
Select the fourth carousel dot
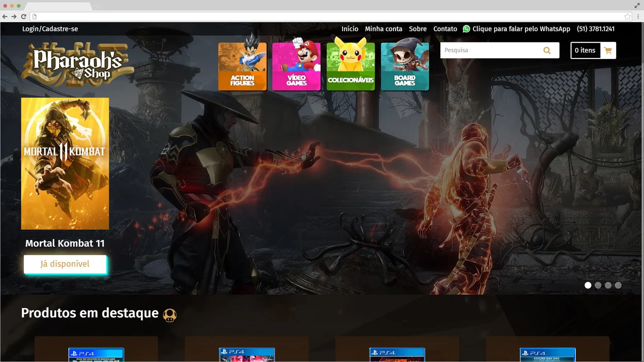point(618,285)
